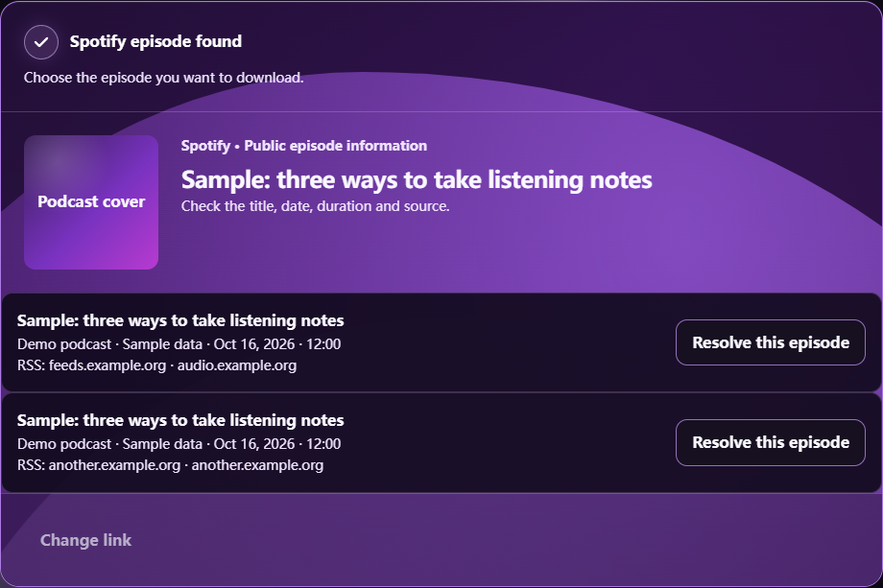Screen dimensions: 883x588
Task: Click the 'Spotify episode found' title
Action: pyautogui.click(x=156, y=41)
